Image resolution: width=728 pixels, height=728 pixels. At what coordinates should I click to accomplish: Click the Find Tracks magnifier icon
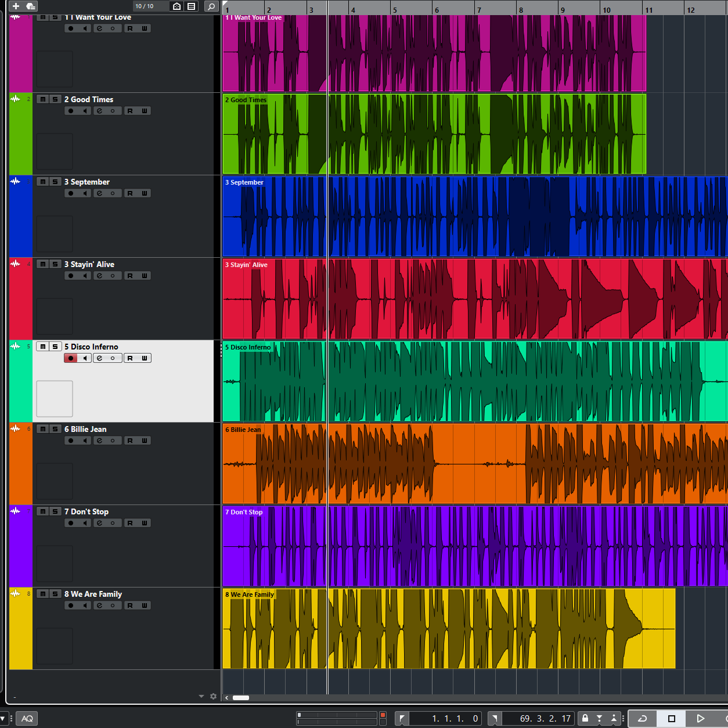(211, 6)
